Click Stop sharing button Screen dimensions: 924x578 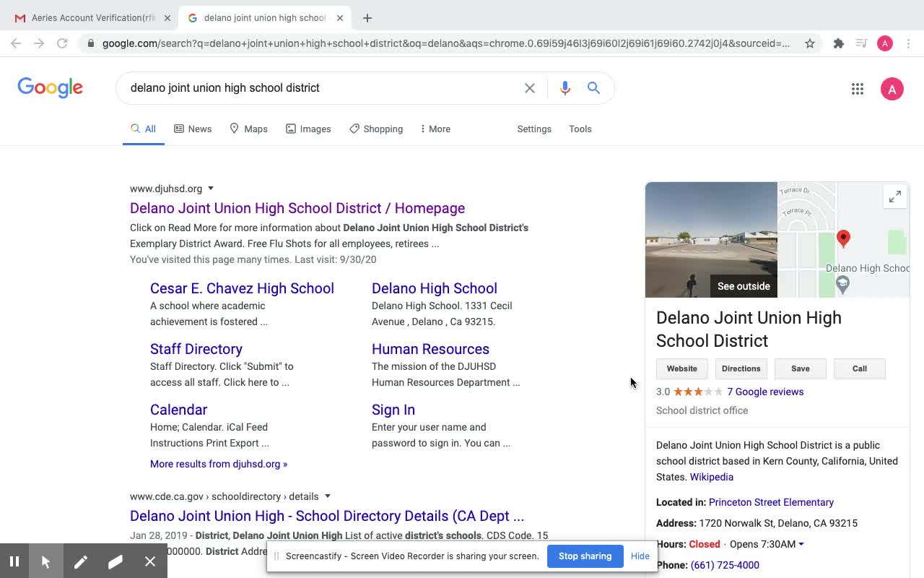[585, 556]
